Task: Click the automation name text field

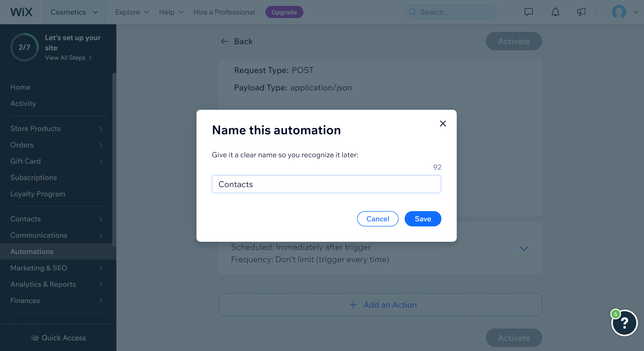Action: click(326, 184)
